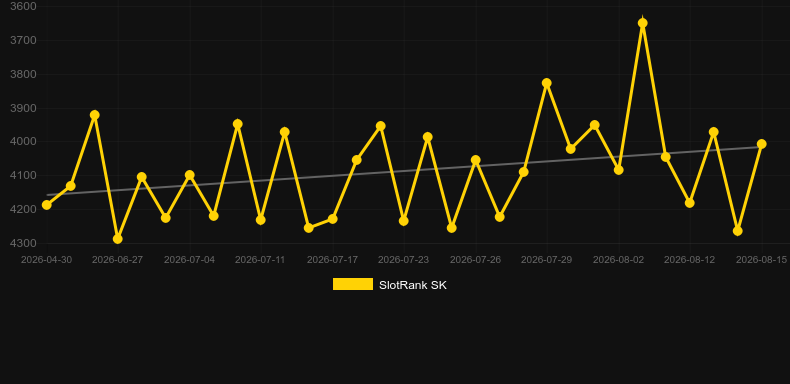Select the data point above 2026-07-04
The height and width of the screenshot is (384, 790).
189,175
